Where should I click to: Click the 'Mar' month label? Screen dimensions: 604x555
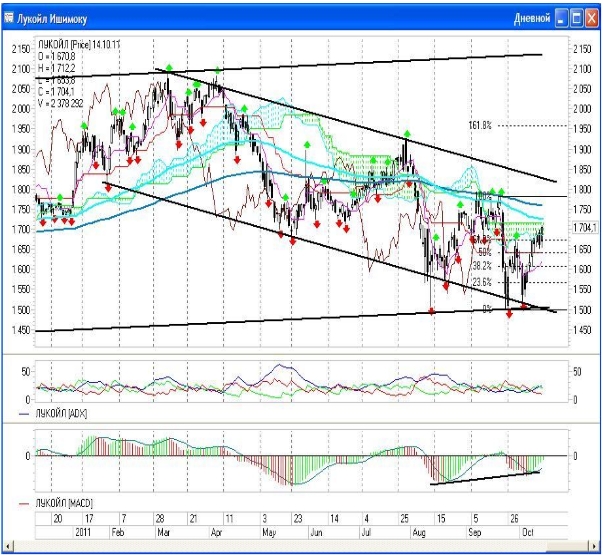(x=163, y=532)
